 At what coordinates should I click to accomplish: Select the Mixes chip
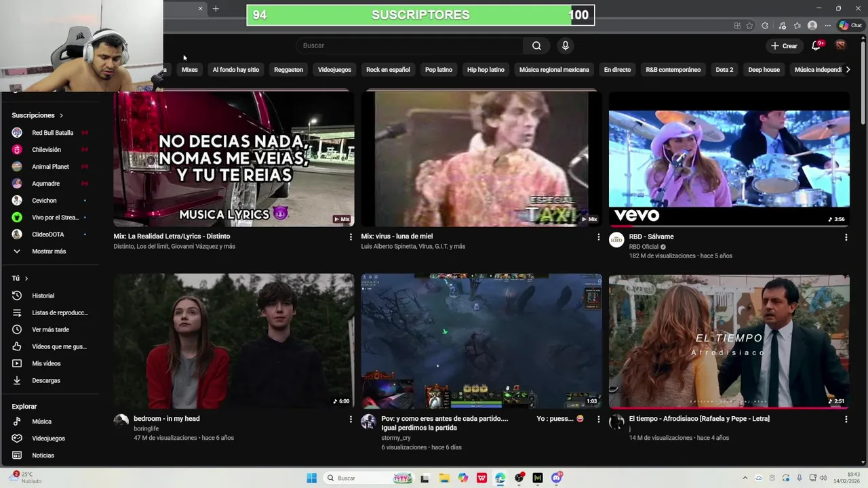coord(190,70)
